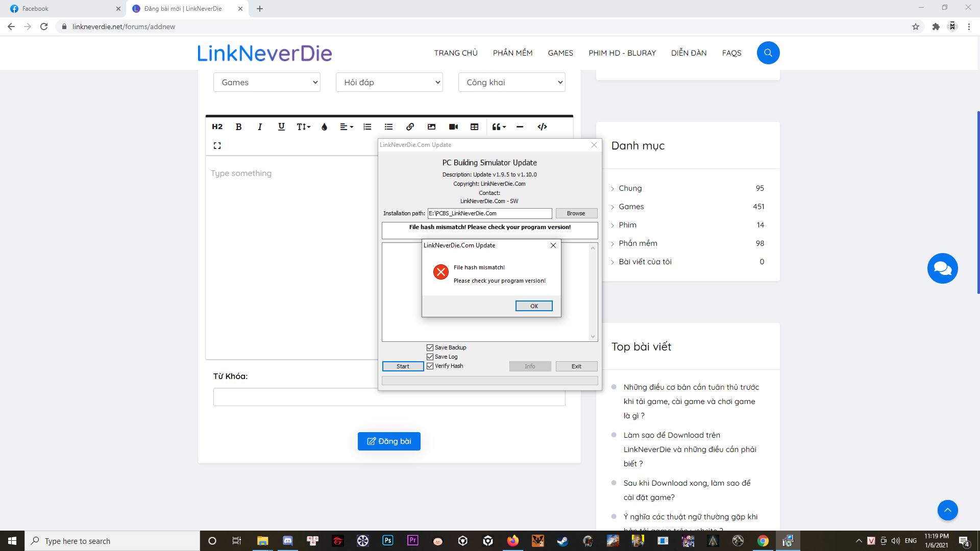The width and height of the screenshot is (980, 551).
Task: Insert an image using the picture icon
Action: click(431, 127)
